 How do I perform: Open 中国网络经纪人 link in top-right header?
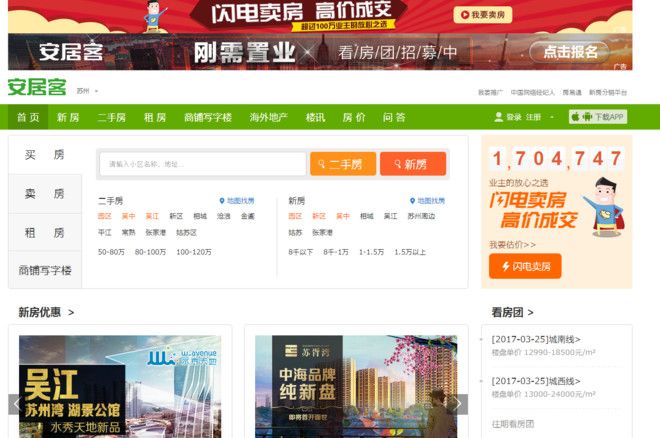[532, 93]
